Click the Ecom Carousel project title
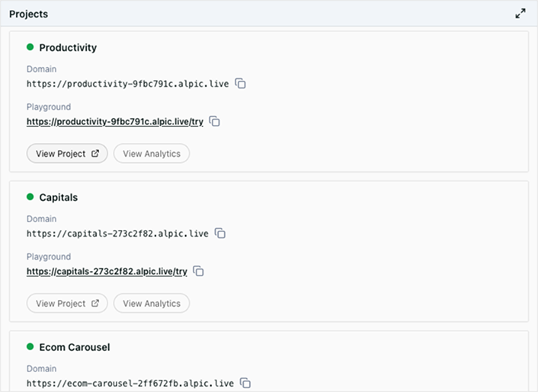538x392 pixels. [74, 347]
